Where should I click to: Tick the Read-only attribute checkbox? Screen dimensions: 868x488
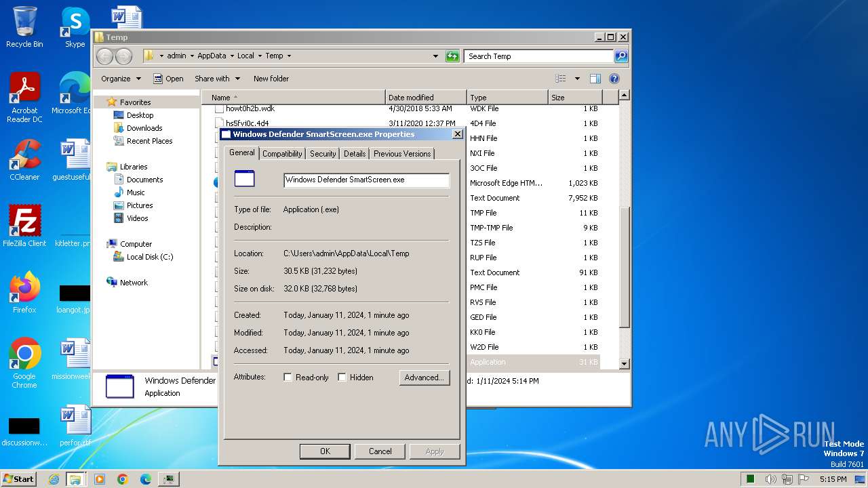click(x=288, y=378)
